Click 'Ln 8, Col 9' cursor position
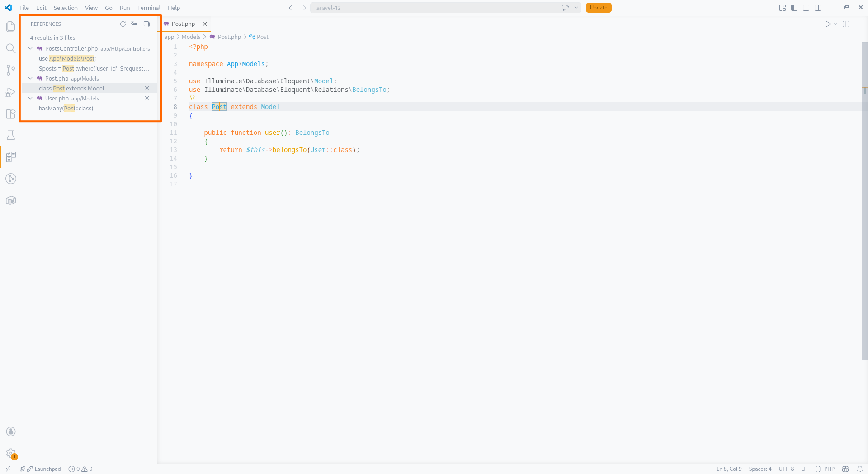This screenshot has width=868, height=474. pyautogui.click(x=729, y=469)
